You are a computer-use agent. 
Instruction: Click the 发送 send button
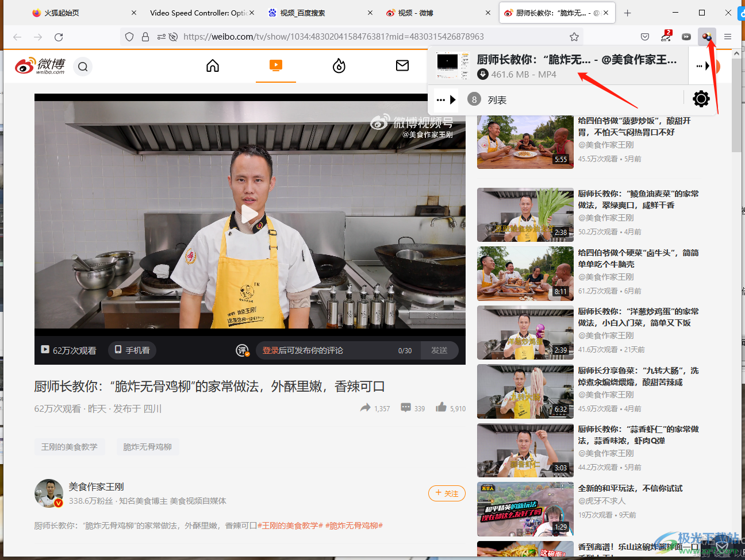point(440,350)
